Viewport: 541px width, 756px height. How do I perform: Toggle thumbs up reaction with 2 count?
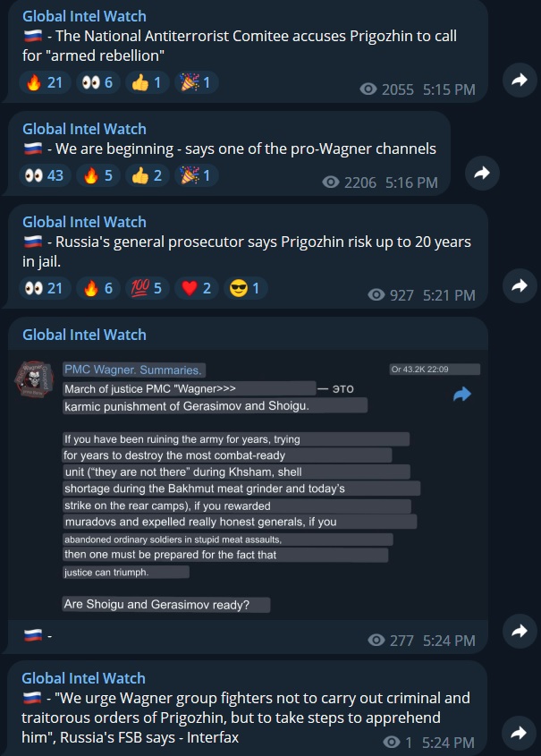tap(147, 175)
